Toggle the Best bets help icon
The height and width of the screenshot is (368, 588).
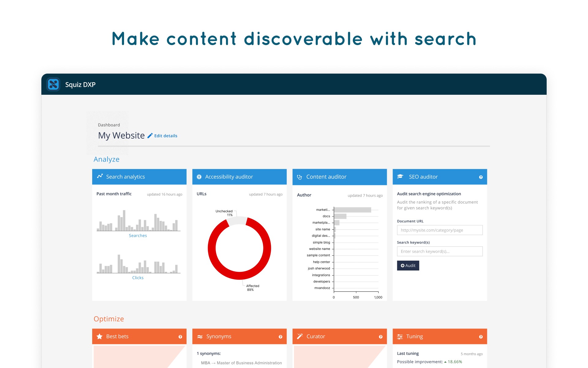click(182, 337)
